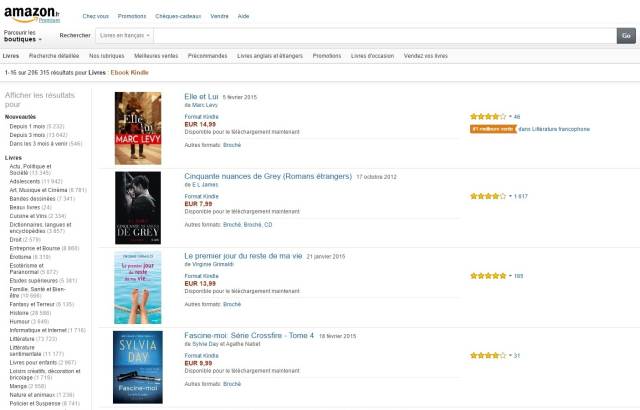The height and width of the screenshot is (410, 640).
Task: Select the Livres tab in subnav
Action: pyautogui.click(x=11, y=56)
